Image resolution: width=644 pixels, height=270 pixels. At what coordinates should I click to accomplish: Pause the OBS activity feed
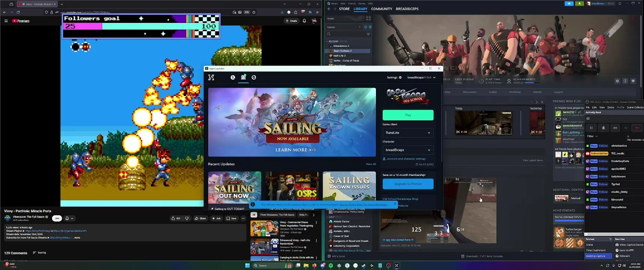pos(591,128)
